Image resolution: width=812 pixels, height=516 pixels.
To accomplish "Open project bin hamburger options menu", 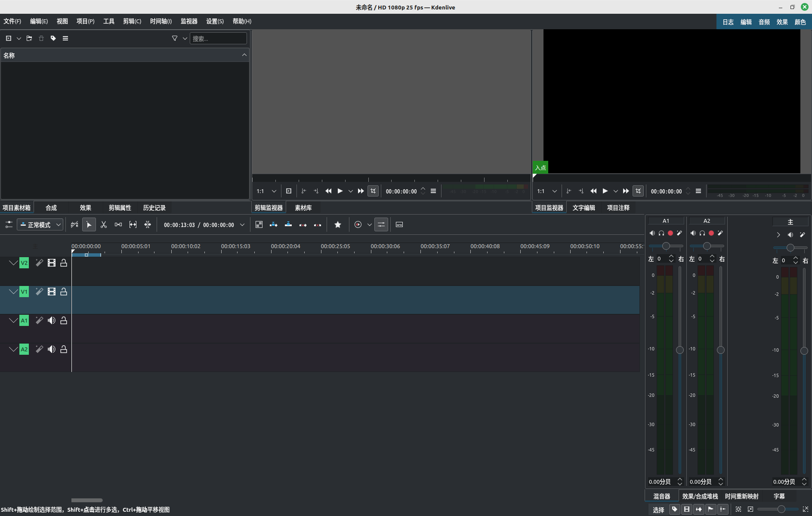I will pos(65,38).
